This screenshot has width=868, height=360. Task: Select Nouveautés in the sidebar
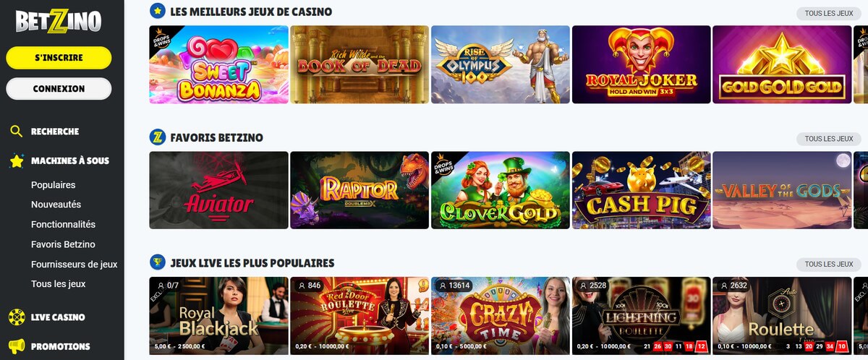56,205
